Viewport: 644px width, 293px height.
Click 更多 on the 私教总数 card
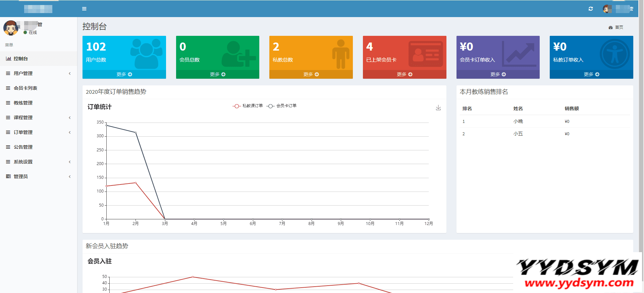tap(311, 74)
